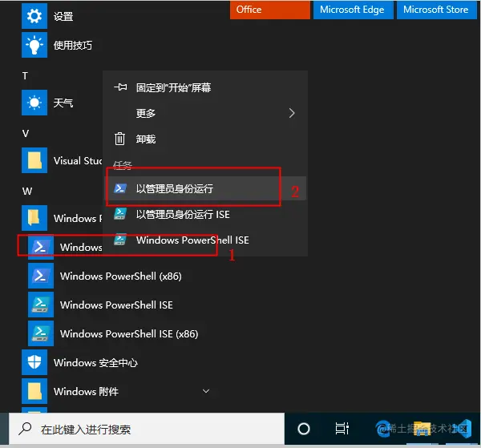This screenshot has width=481, height=448.
Task: Open Task View on the taskbar
Action: point(342,429)
